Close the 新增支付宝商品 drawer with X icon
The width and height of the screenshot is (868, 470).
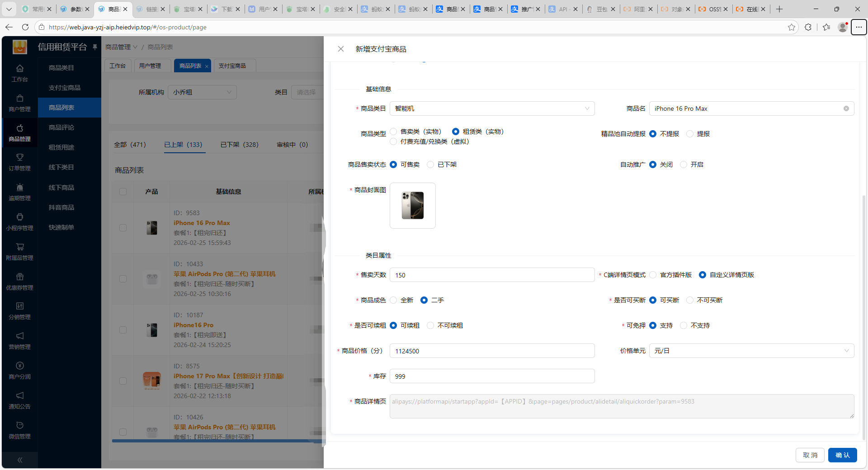341,49
